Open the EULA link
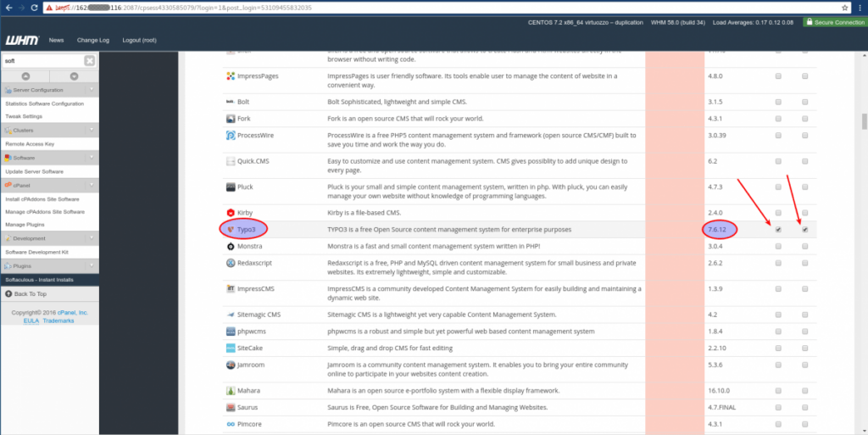The height and width of the screenshot is (435, 868). (x=31, y=321)
